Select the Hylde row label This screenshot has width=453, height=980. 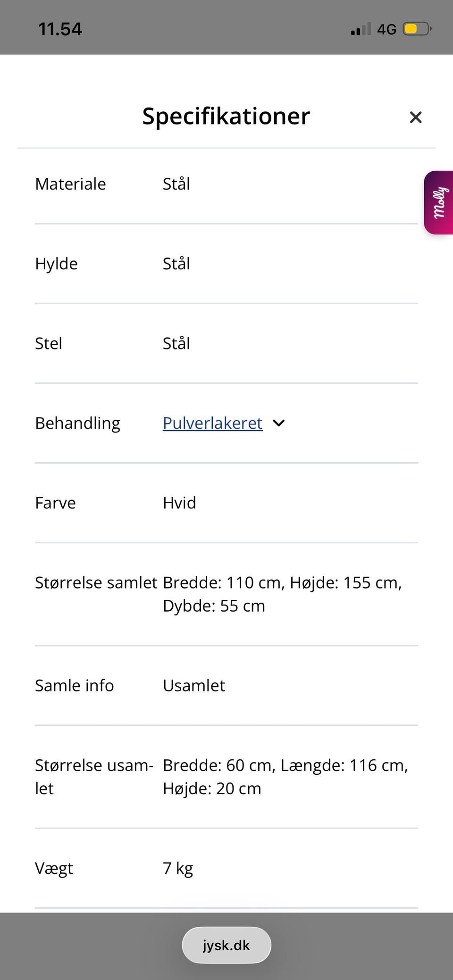point(56,264)
